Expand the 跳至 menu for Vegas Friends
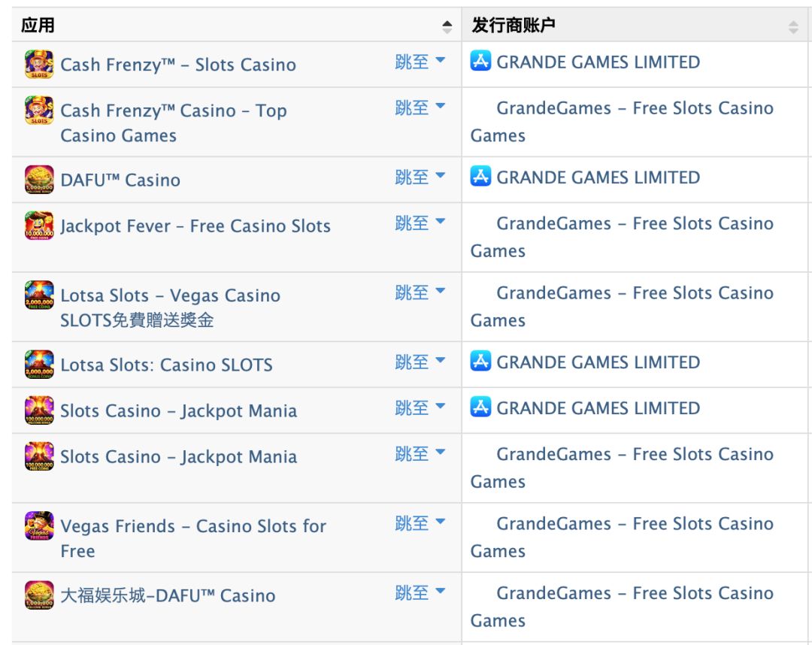 [420, 523]
